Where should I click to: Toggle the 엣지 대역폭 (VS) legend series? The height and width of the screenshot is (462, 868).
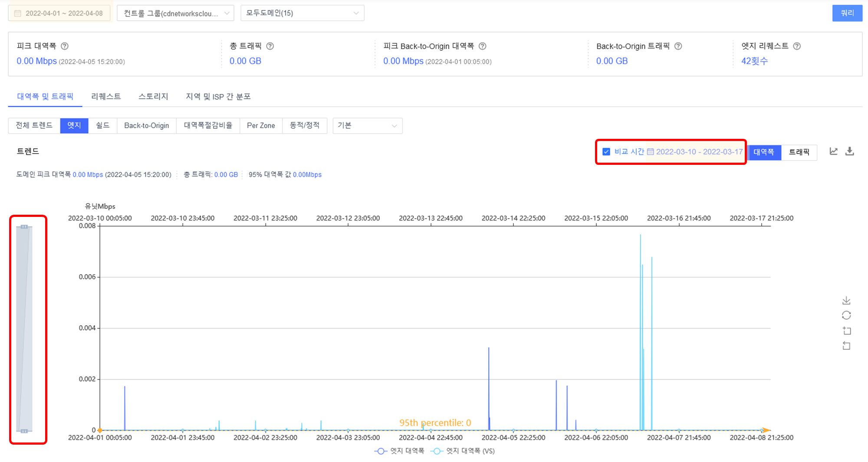(463, 451)
